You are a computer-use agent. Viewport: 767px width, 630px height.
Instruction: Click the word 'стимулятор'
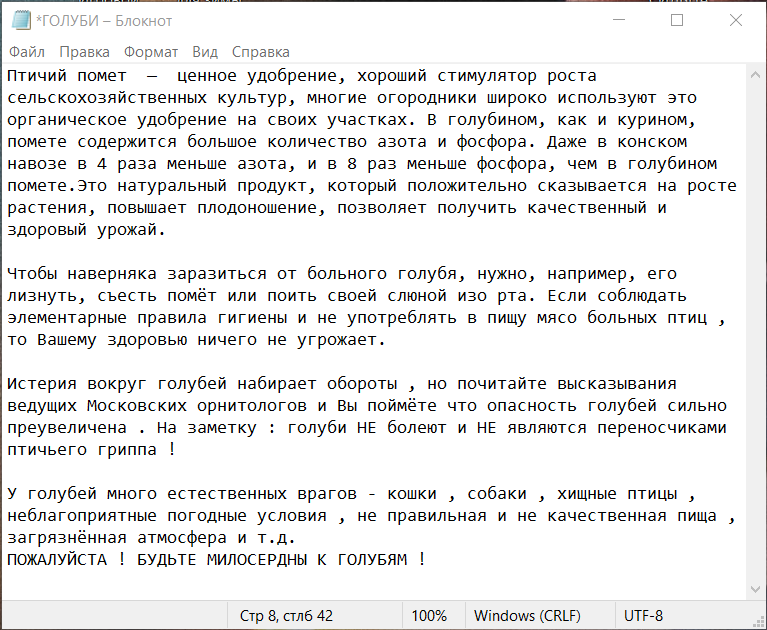coord(487,76)
